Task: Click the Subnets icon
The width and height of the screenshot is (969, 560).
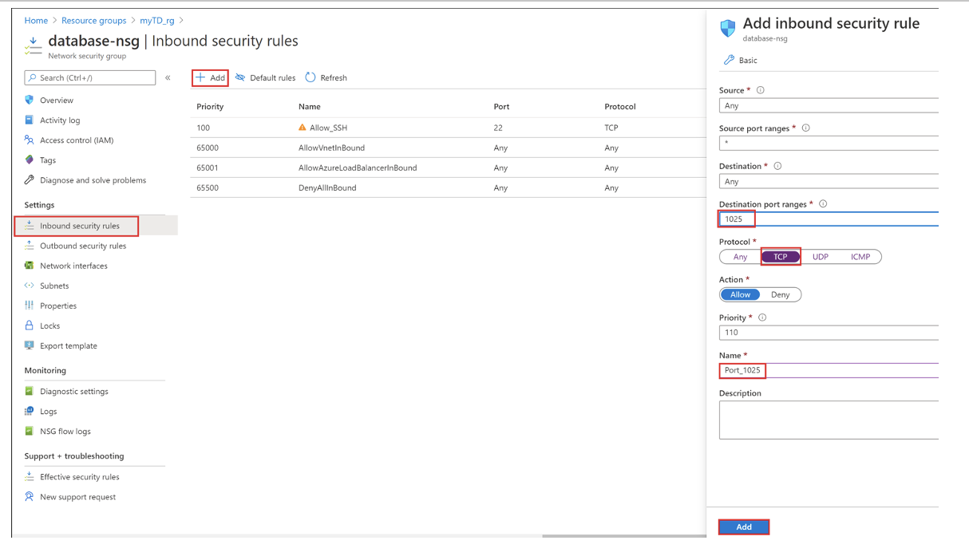Action: pos(30,286)
